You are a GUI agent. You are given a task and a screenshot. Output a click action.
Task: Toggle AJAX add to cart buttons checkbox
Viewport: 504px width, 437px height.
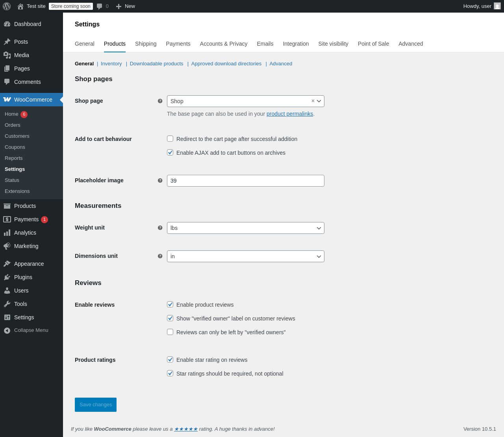pyautogui.click(x=170, y=152)
